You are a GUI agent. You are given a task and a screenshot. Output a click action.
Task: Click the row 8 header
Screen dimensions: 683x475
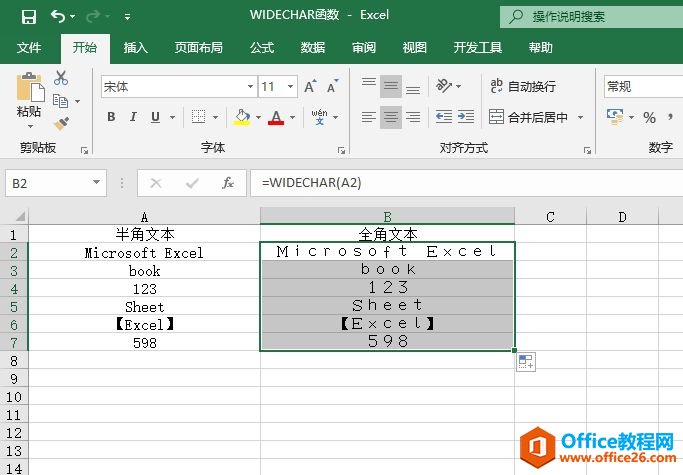pos(14,361)
